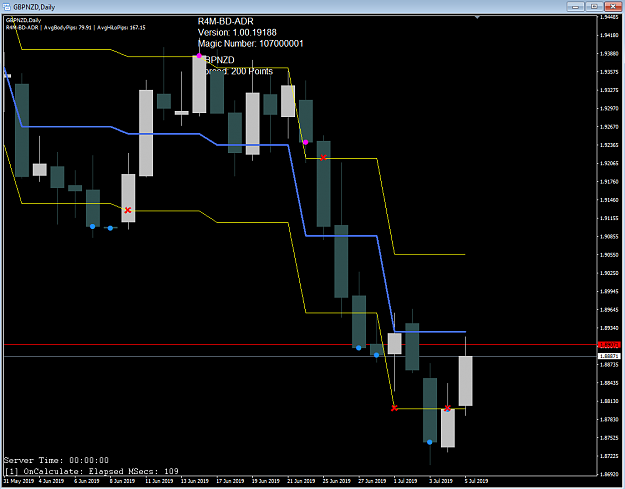Screen dimensions: 625x489
Task: Click the '11 Jun 2019' date label
Action: tap(159, 481)
